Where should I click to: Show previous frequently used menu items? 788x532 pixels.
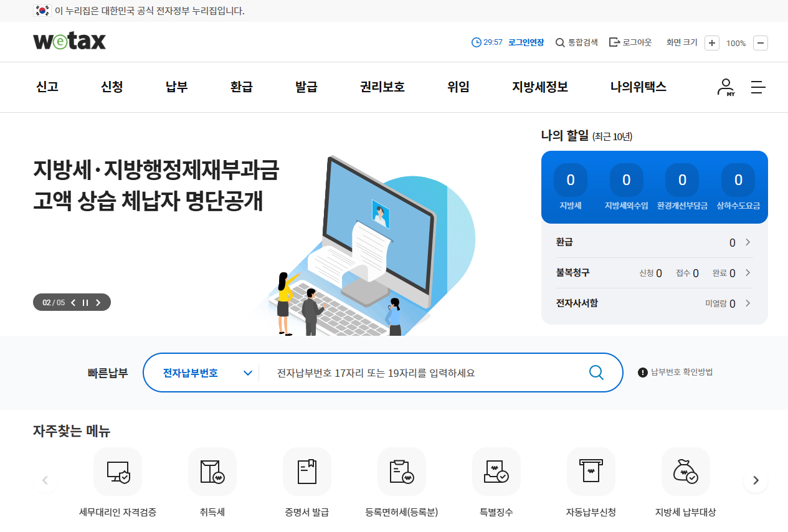pos(45,480)
